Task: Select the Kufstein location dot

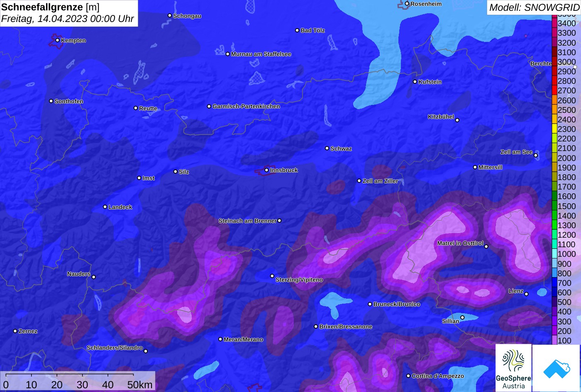Action: (x=415, y=82)
